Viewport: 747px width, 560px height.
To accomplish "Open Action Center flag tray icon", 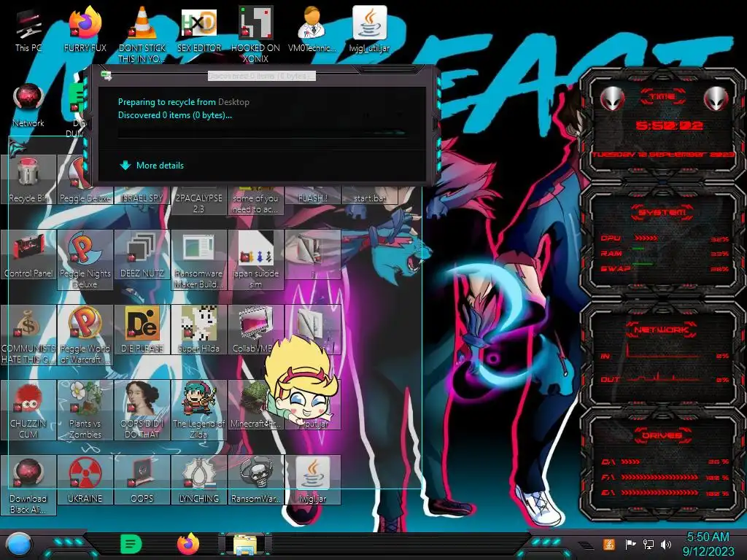I will pos(630,544).
